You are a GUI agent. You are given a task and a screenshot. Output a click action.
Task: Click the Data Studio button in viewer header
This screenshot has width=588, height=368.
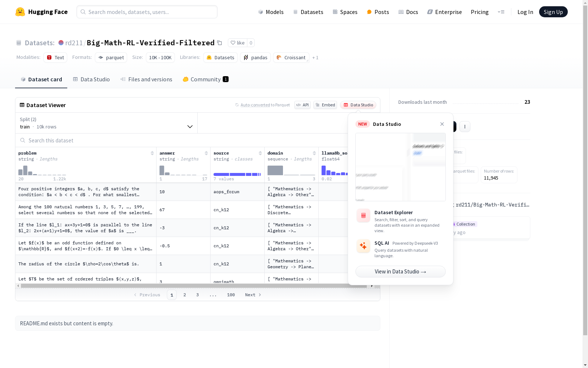click(x=358, y=105)
